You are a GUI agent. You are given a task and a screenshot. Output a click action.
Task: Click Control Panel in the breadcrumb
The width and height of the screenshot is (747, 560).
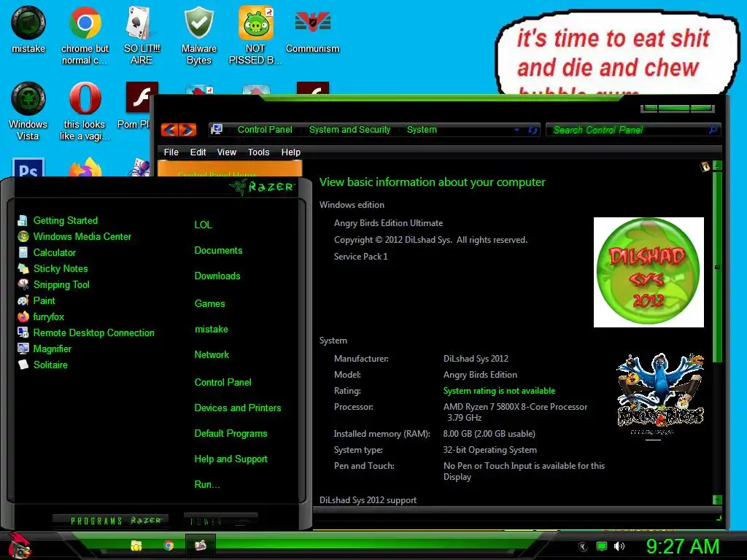(265, 130)
